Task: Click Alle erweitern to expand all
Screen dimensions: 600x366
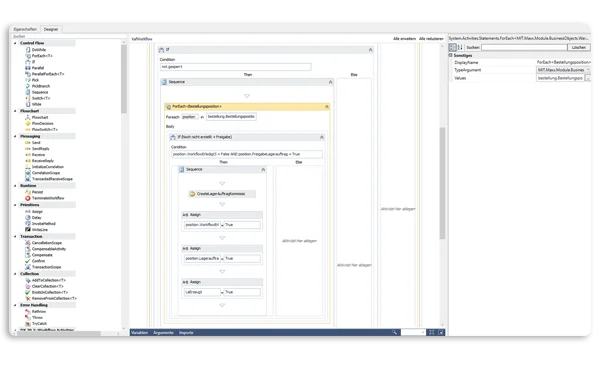Action: [404, 39]
